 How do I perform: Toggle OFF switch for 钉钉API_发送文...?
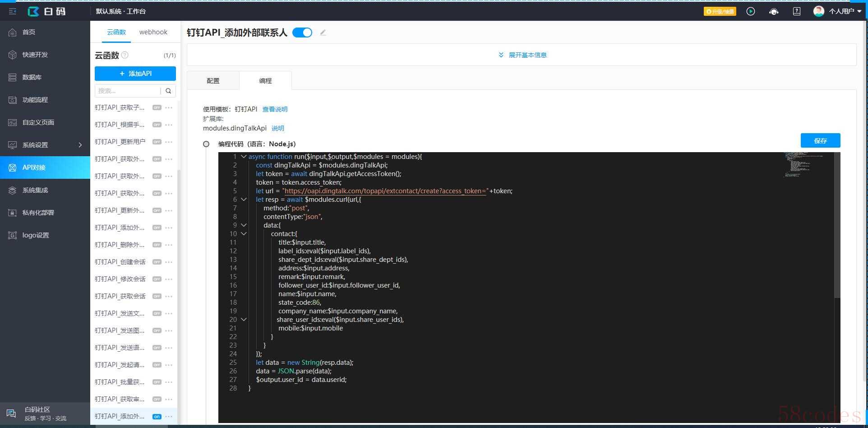pyautogui.click(x=157, y=313)
